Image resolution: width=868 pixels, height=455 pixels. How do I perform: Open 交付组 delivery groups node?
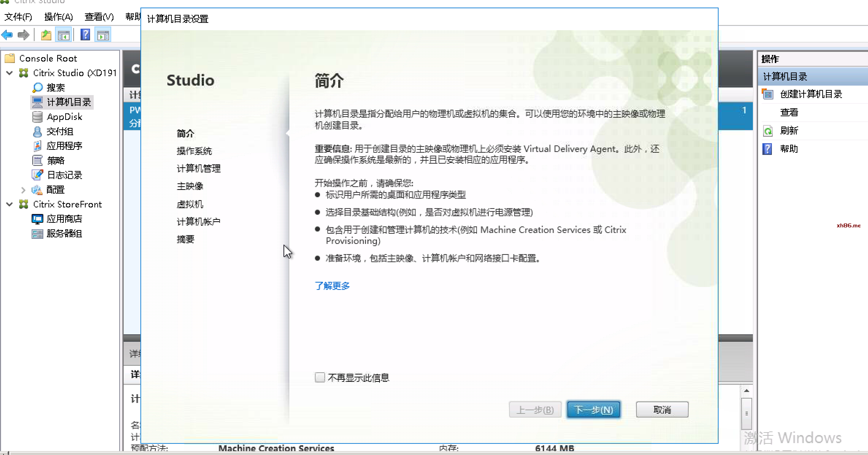click(60, 131)
